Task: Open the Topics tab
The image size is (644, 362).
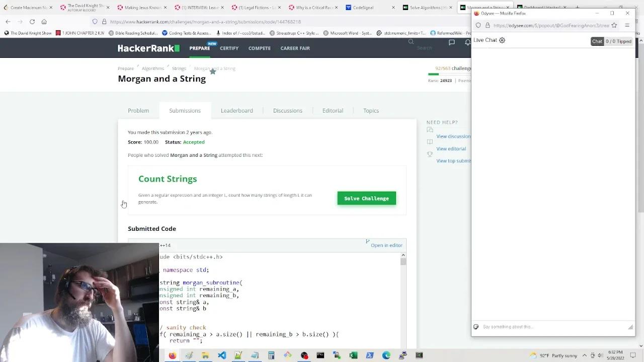Action: [371, 111]
